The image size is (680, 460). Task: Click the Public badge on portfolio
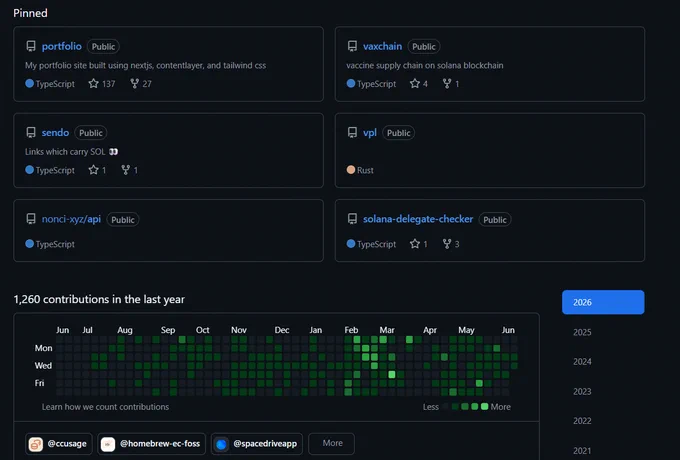103,46
